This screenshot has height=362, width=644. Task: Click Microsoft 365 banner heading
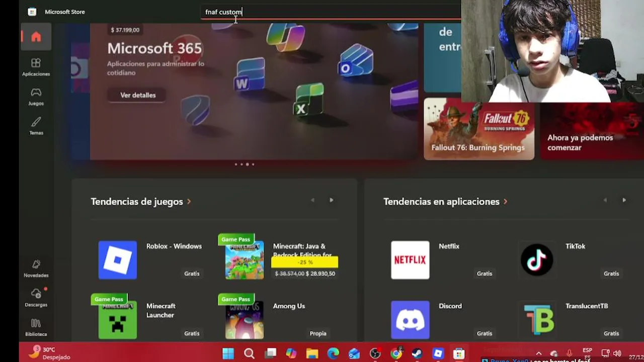click(154, 48)
